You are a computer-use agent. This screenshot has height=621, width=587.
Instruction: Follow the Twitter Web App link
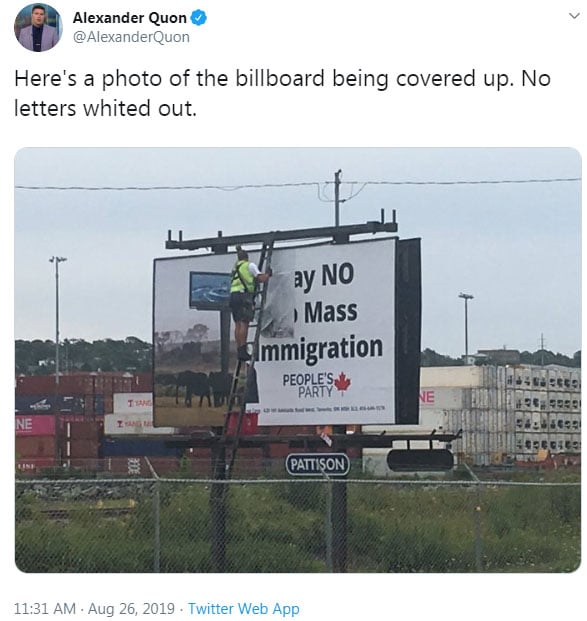244,608
